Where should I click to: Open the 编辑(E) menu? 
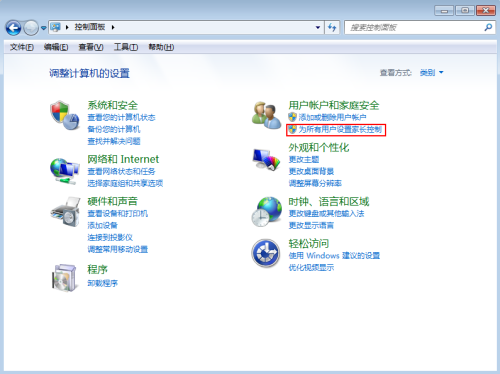point(56,47)
